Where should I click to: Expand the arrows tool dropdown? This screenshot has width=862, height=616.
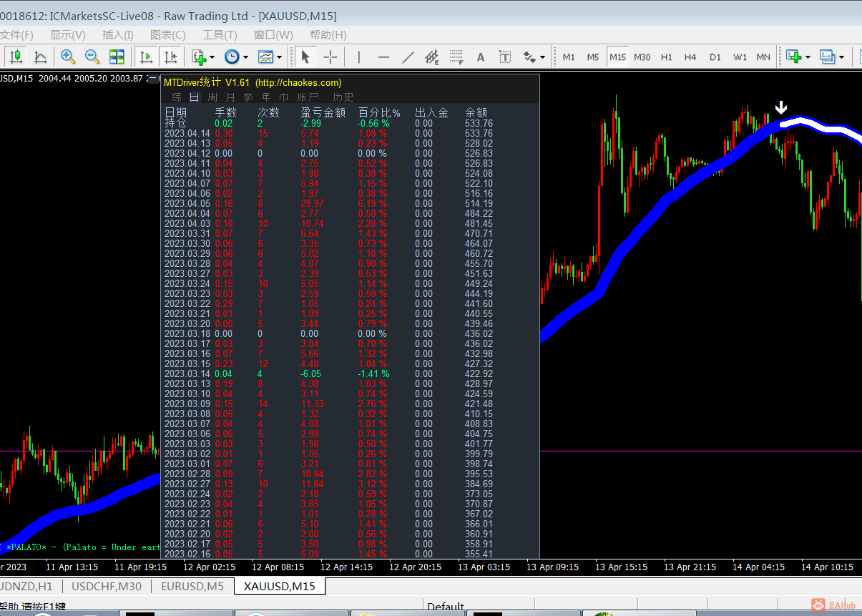[x=542, y=57]
